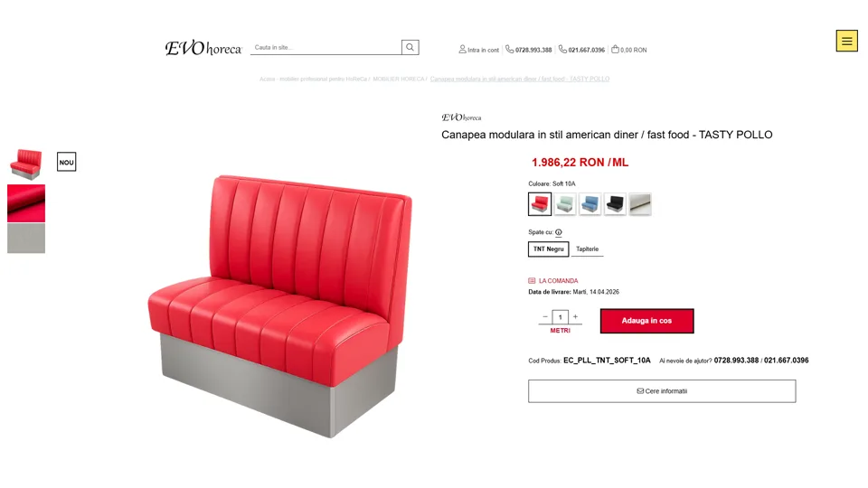Click the phone icon for 0728.993.388
This screenshot has height=488, width=868.
[x=509, y=49]
